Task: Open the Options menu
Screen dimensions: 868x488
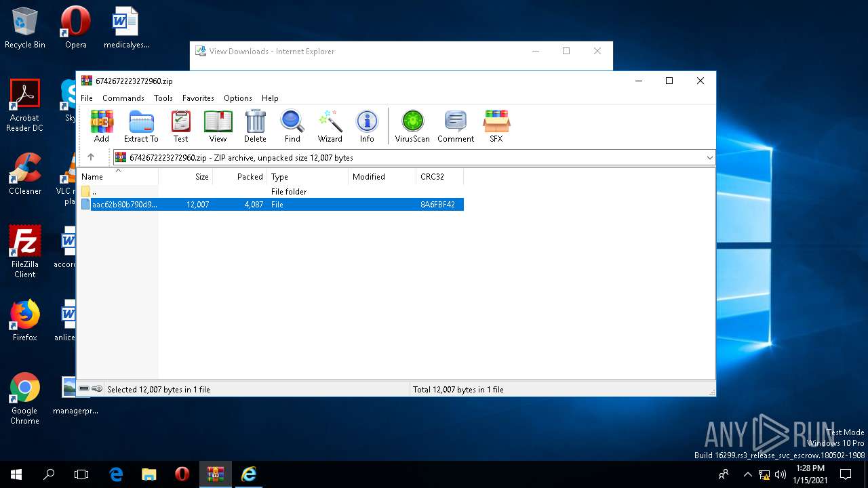Action: (238, 98)
